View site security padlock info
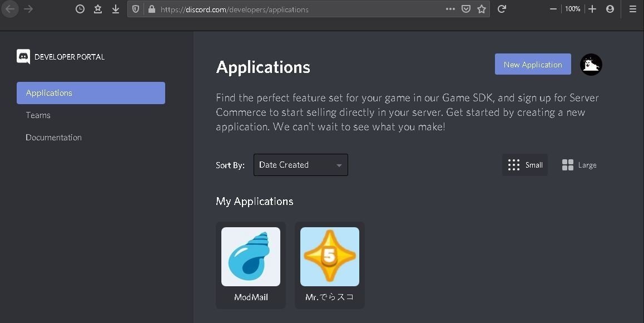The height and width of the screenshot is (323, 644). pos(152,9)
